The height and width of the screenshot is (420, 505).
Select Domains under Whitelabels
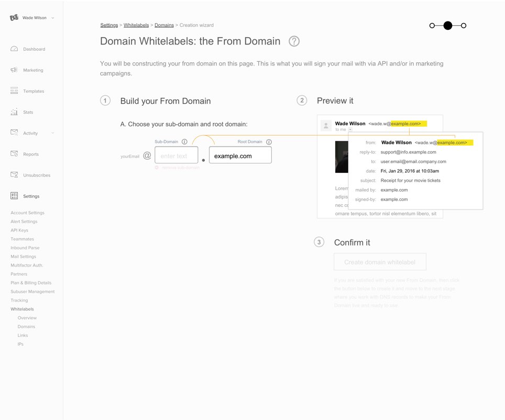coord(26,327)
